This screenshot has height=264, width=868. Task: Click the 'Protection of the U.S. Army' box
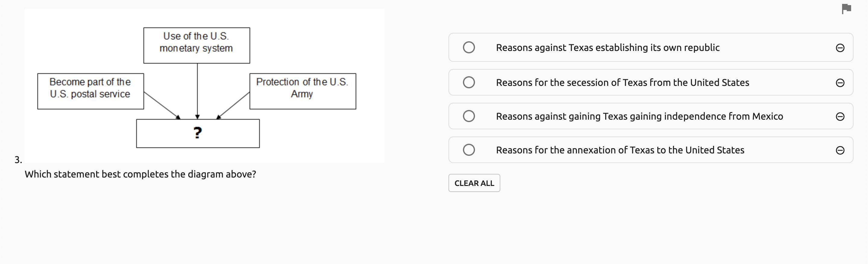coord(302,91)
